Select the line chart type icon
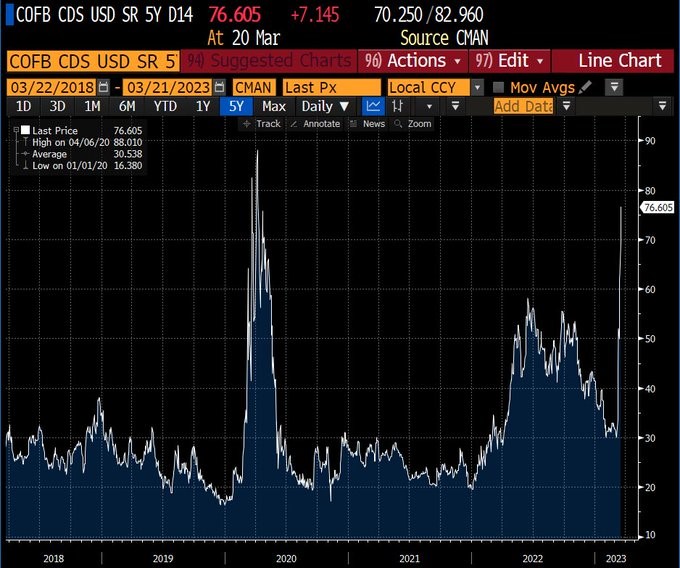Viewport: 680px width, 568px height. 373,106
